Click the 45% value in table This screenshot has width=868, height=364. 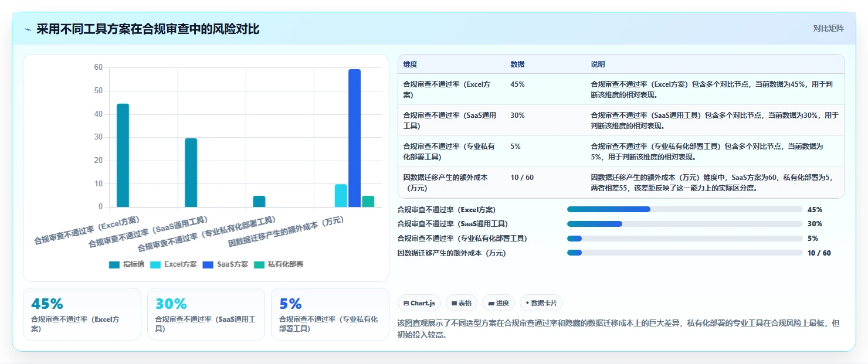point(517,84)
